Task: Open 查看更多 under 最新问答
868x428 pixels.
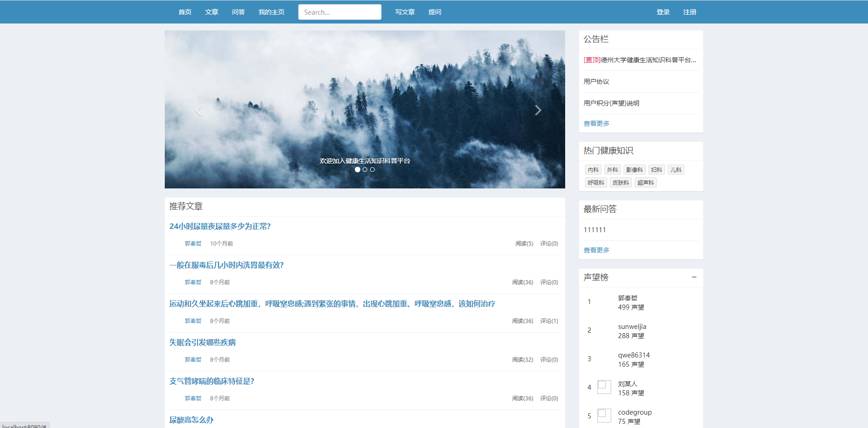Action: point(596,250)
